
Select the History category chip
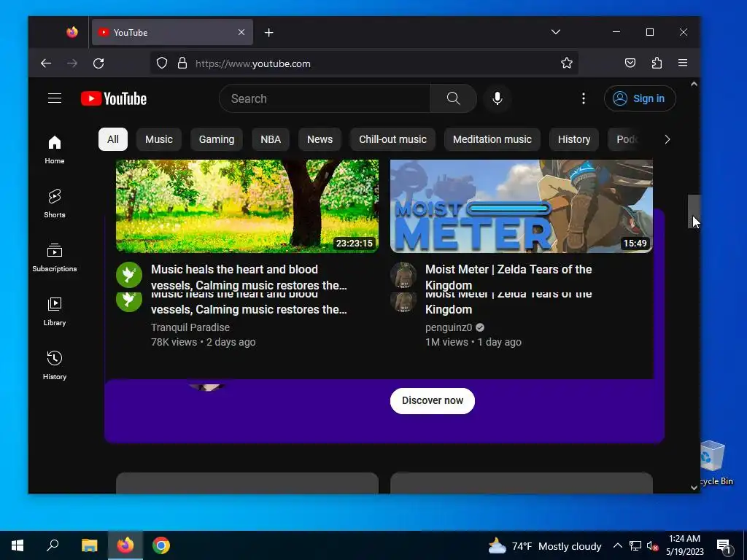(574, 139)
